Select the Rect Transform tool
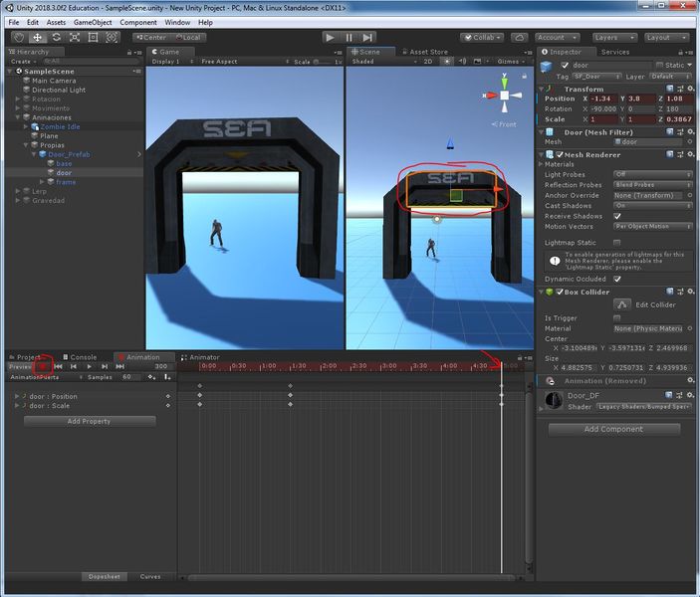The width and height of the screenshot is (700, 597). 93,38
